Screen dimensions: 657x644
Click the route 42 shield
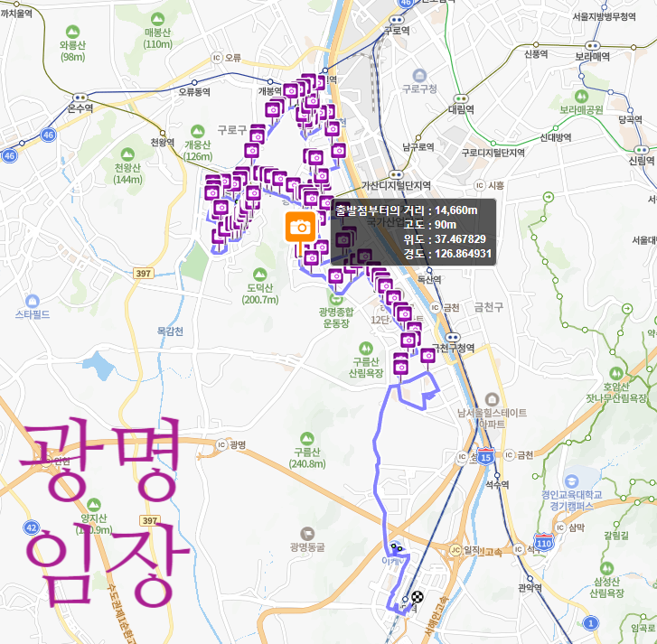pyautogui.click(x=32, y=527)
